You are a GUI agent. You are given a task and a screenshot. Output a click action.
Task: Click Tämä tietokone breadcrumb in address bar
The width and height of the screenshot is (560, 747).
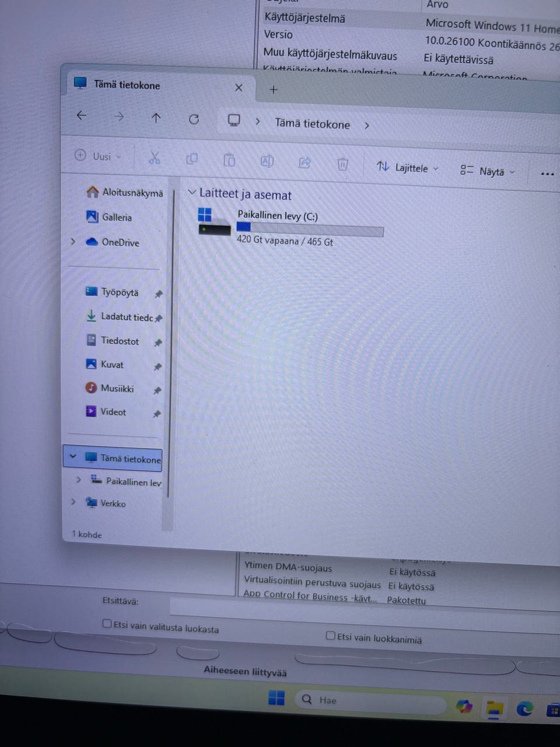point(312,124)
